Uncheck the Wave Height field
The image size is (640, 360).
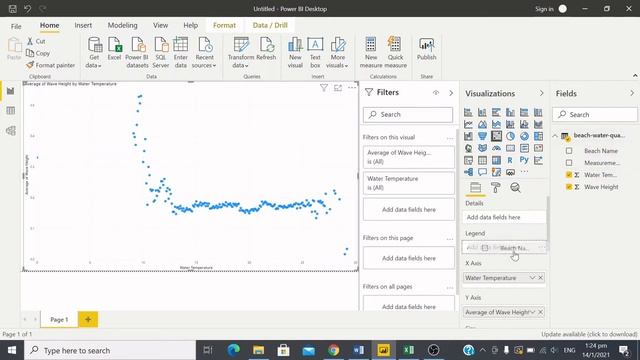point(569,187)
